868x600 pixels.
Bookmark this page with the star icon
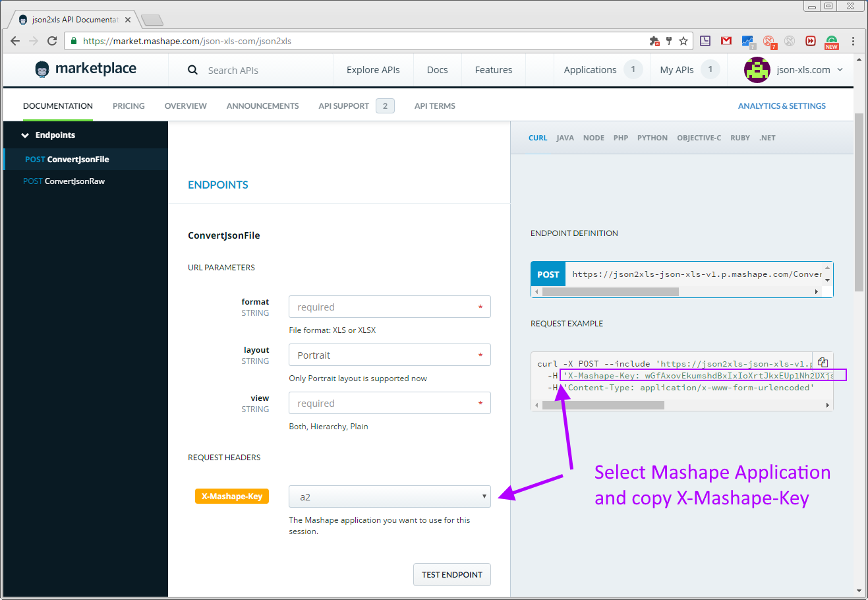pyautogui.click(x=683, y=41)
